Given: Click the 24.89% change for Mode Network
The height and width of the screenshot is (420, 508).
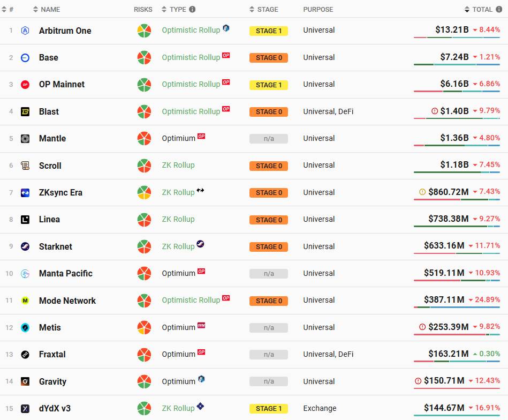Looking at the screenshot, I should coord(487,299).
